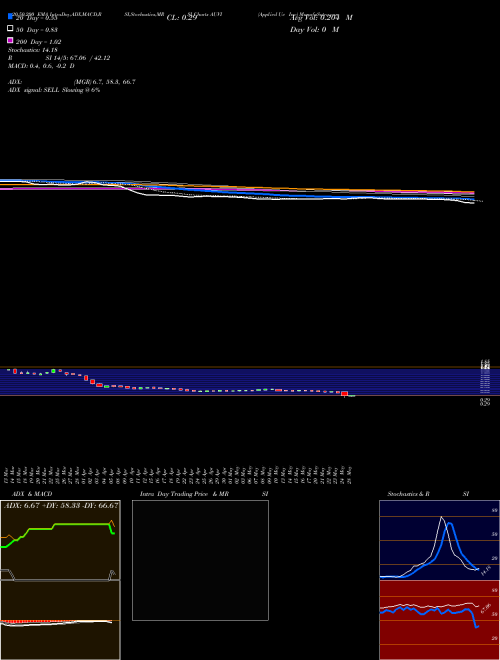Click the 'ADX: 6.67 +DY: 58.33 -DY: 66.67' header
The height and width of the screenshot is (660, 500).
pyautogui.click(x=61, y=506)
